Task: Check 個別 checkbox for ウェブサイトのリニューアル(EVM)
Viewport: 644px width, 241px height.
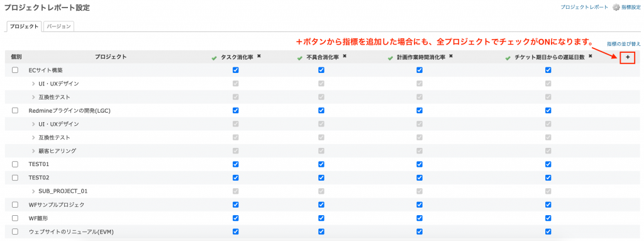Action: point(15,232)
